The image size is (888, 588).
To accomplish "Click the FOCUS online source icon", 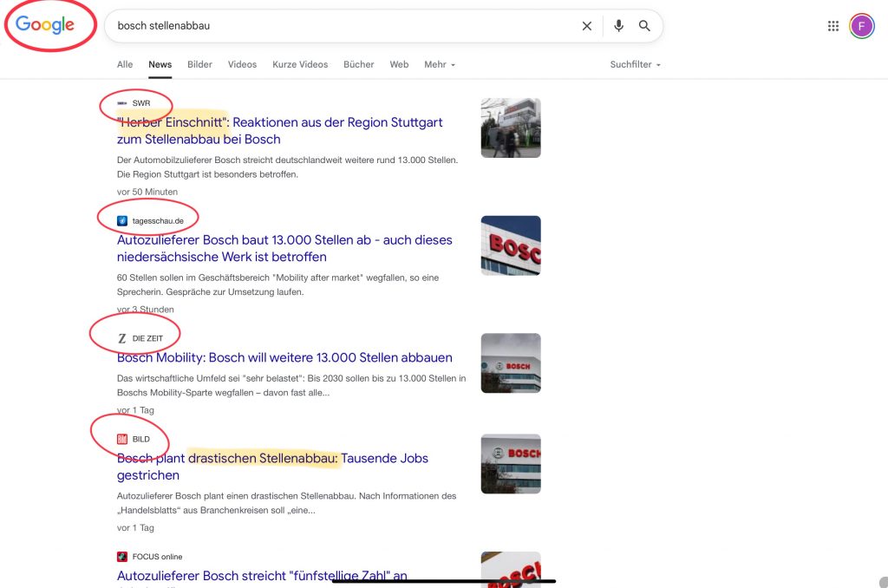I will (x=122, y=557).
